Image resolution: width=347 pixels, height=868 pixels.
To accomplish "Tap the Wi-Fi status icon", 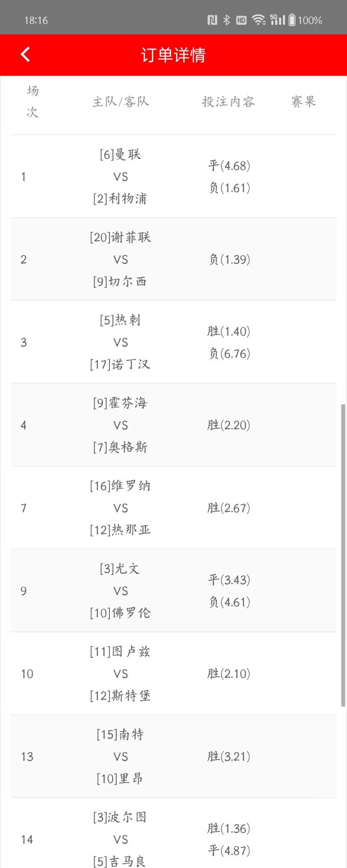I will pyautogui.click(x=258, y=20).
